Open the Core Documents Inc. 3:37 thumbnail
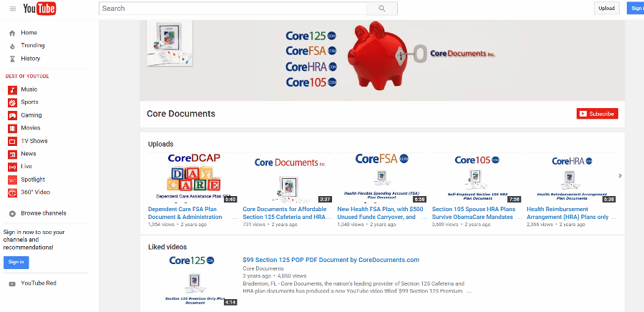The image size is (644, 312). [x=287, y=177]
